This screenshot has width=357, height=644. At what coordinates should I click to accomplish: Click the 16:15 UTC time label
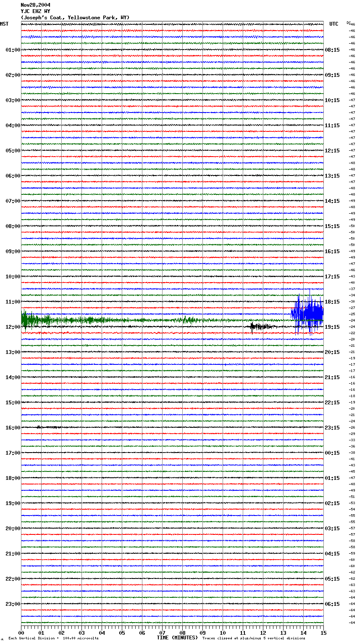pos(332,251)
